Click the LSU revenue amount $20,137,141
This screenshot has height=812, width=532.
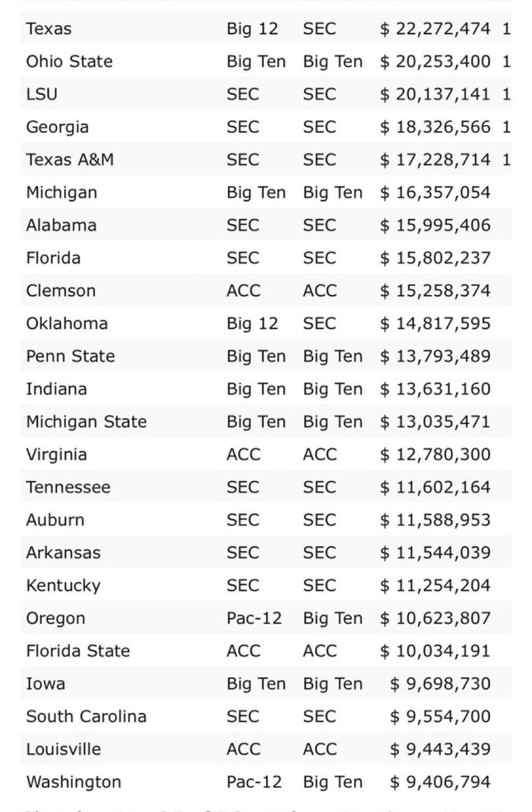[435, 94]
